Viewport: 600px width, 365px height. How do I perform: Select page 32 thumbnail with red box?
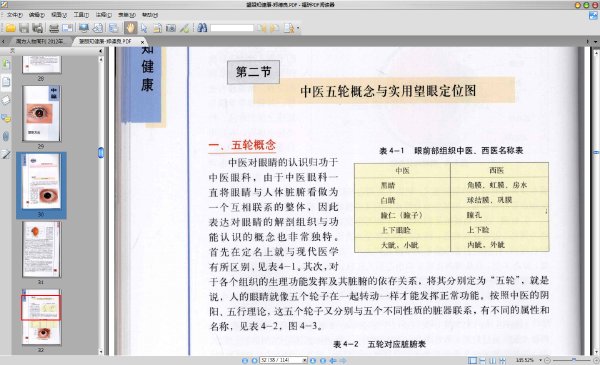(41, 317)
